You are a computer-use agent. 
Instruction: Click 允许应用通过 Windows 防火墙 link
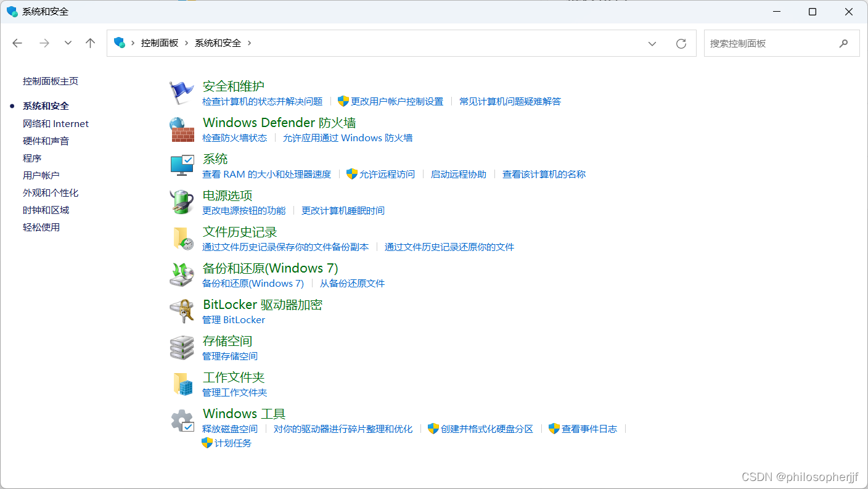[x=348, y=138]
